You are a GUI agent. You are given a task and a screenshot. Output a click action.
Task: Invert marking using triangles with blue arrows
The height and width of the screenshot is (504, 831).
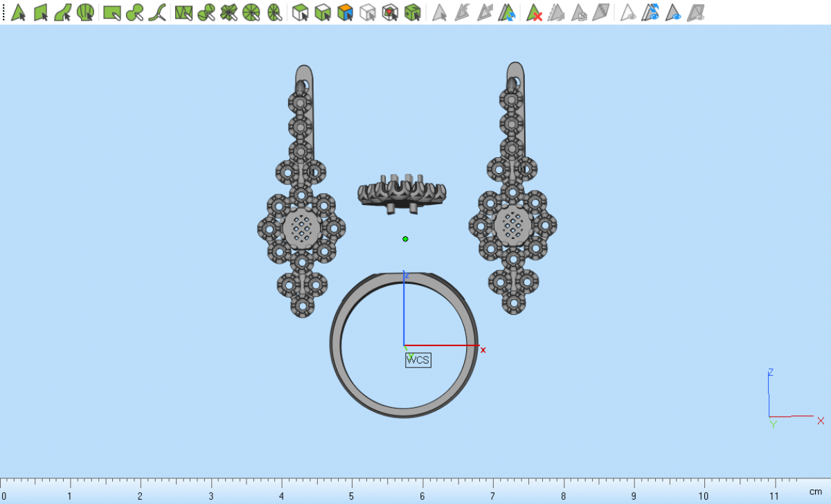point(508,12)
